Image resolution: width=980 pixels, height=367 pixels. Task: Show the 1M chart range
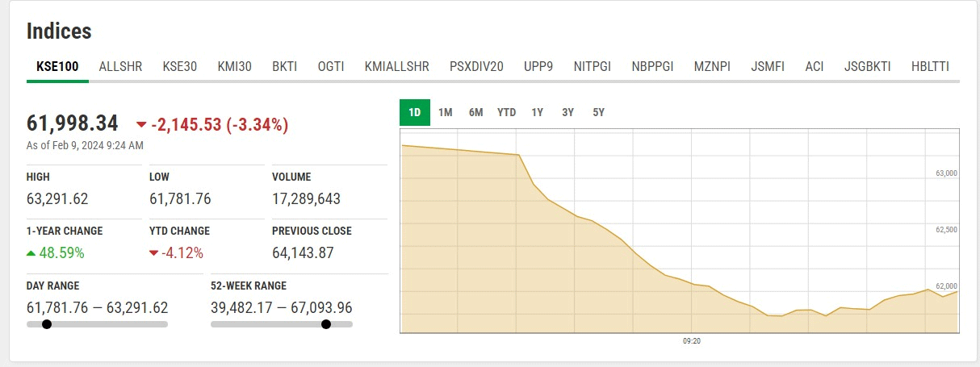[445, 112]
